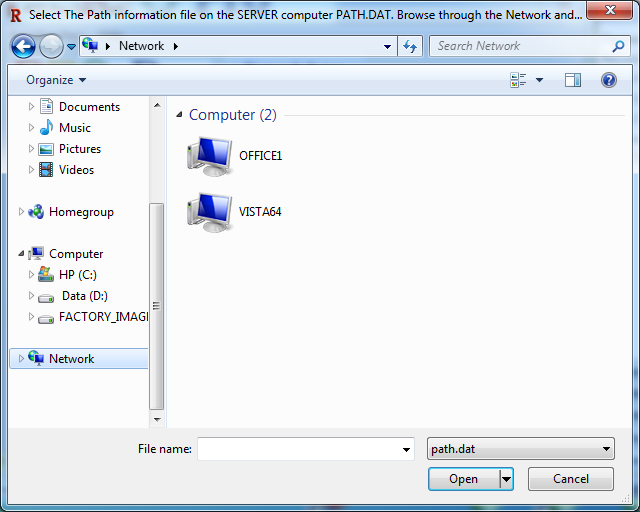Click inside the File name text field
The height and width of the screenshot is (512, 640).
click(x=298, y=450)
